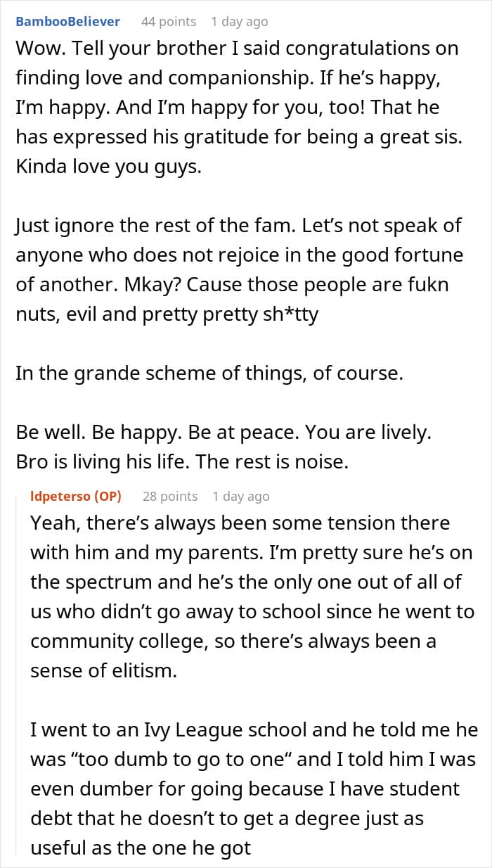Click the sentence "Kinda love you guys."
Image resolution: width=492 pixels, height=868 pixels.
click(x=108, y=169)
